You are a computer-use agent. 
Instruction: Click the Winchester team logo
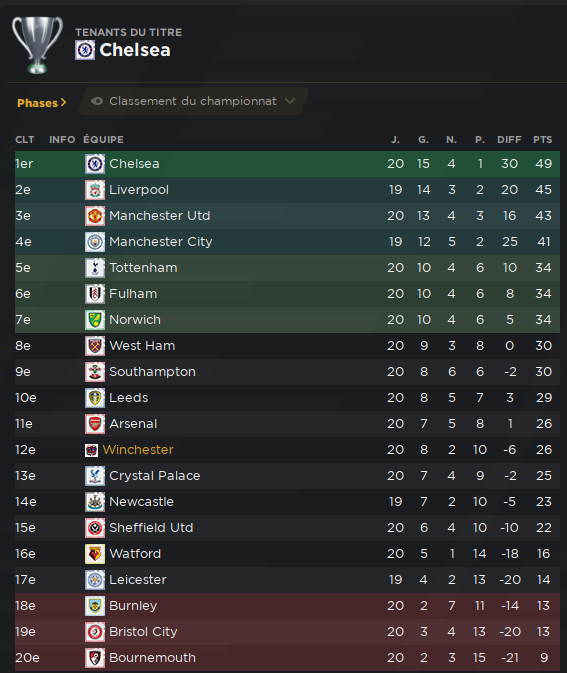91,450
